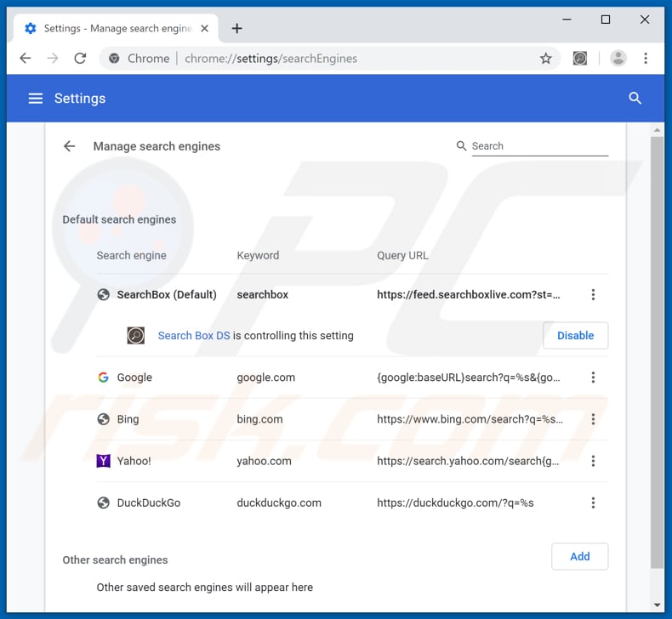Click the Yahoo search query URL
672x619 pixels.
pyautogui.click(x=468, y=461)
